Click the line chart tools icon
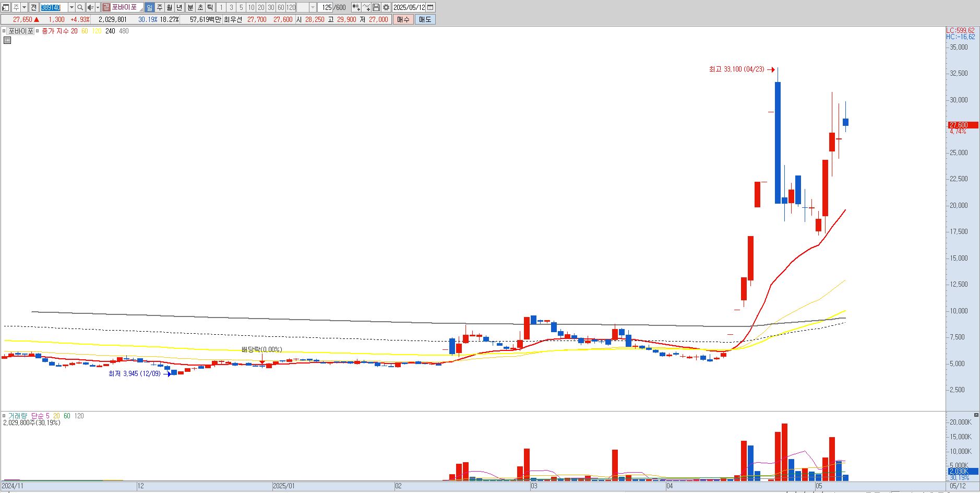980x493 pixels. [x=366, y=7]
